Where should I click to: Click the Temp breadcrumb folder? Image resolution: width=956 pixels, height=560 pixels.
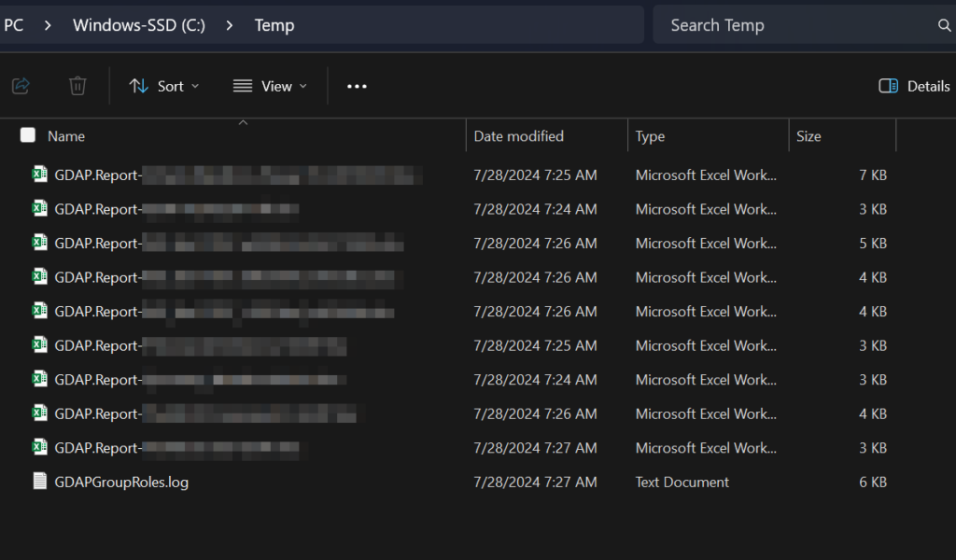tap(274, 25)
